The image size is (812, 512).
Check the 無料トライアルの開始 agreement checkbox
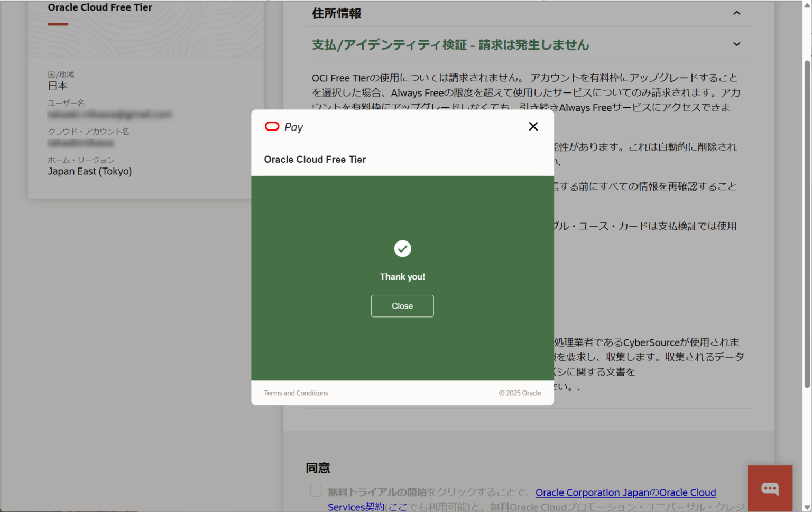(316, 491)
